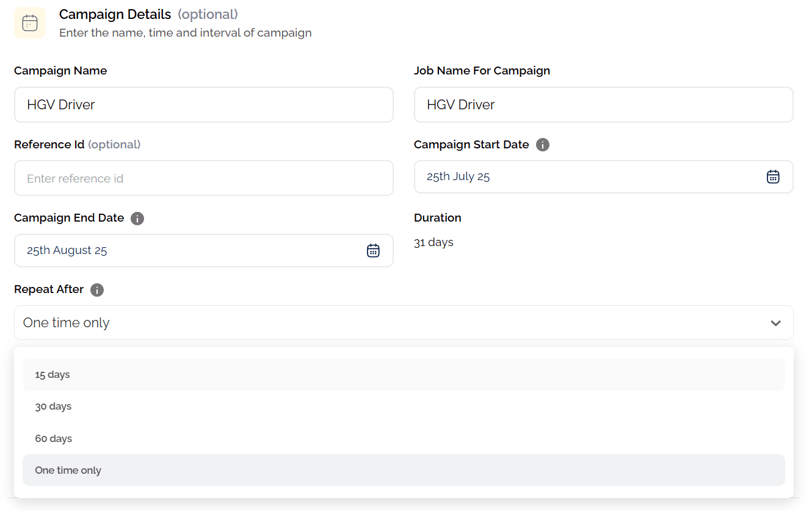Open calendar picker in Campaign End Date field
This screenshot has width=812, height=511.
coord(373,250)
